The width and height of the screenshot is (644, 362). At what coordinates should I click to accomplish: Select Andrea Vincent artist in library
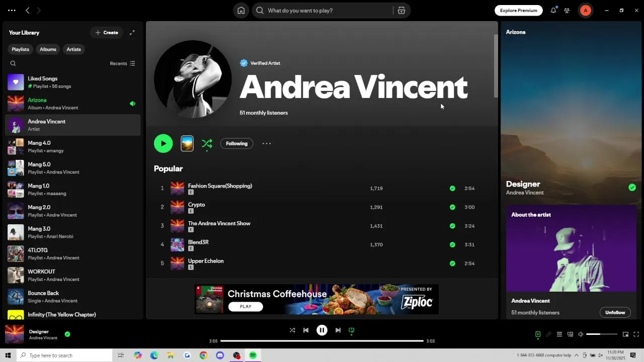click(73, 125)
